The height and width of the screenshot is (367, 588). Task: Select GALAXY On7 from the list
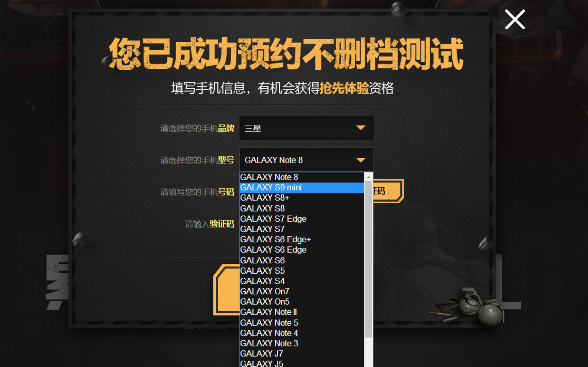[x=302, y=291]
